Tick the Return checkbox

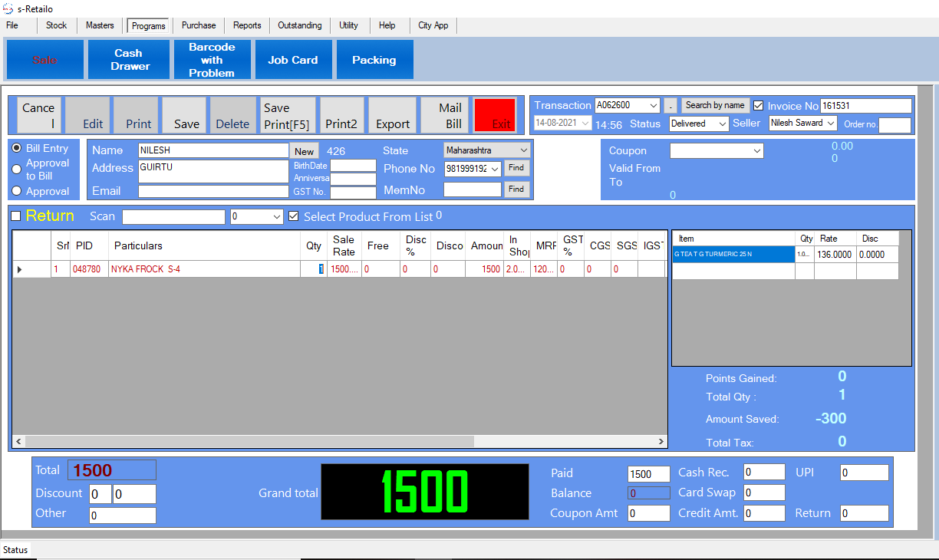coord(16,216)
